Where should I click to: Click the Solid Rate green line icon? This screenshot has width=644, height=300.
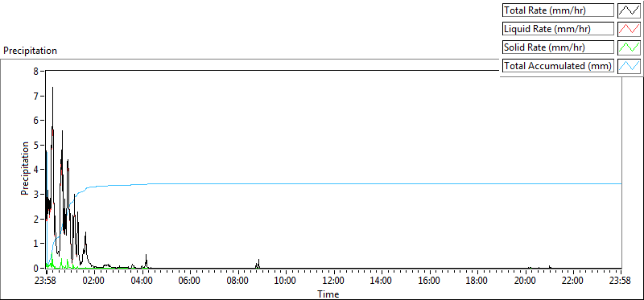630,47
